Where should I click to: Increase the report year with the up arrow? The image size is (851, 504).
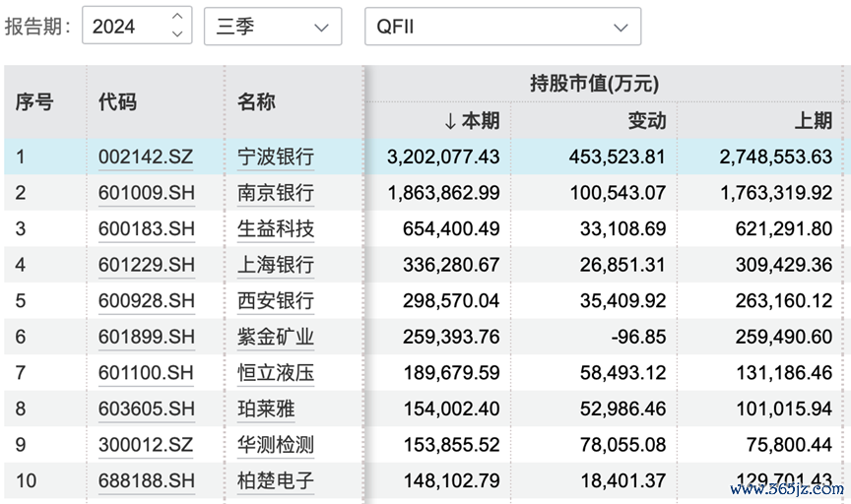pyautogui.click(x=177, y=17)
